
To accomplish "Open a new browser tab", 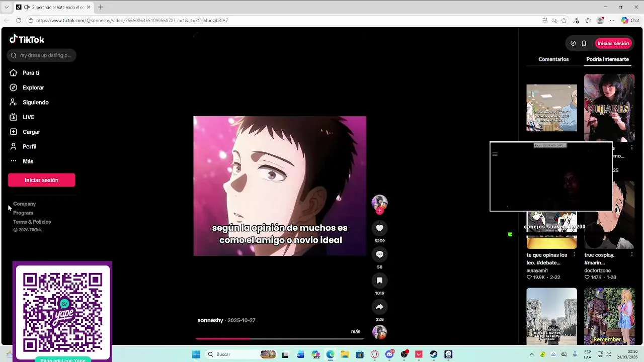I will click(101, 7).
